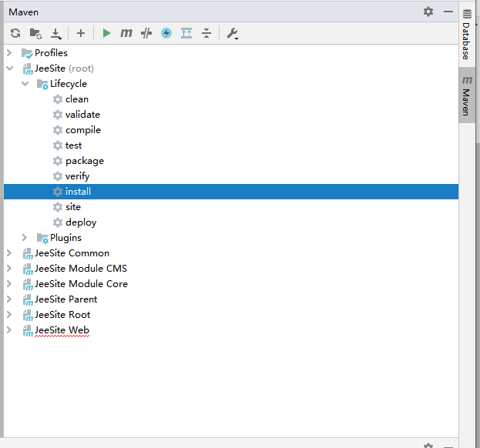Click JeeSite Common module icon
This screenshot has width=480, height=448.
click(x=28, y=253)
